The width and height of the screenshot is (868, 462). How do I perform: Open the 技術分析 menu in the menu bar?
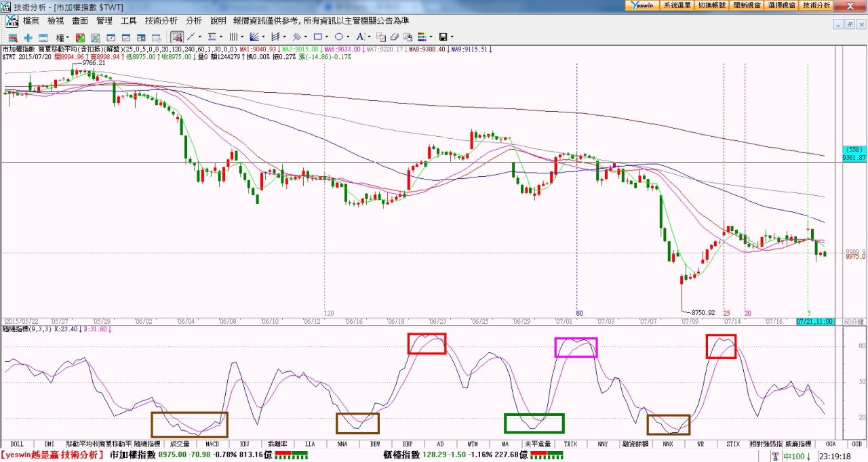(161, 21)
